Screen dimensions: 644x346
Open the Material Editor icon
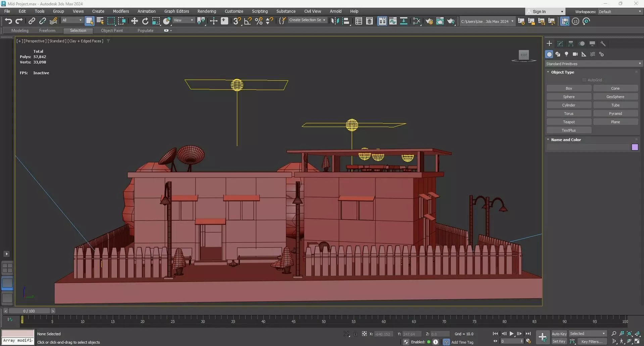click(416, 21)
